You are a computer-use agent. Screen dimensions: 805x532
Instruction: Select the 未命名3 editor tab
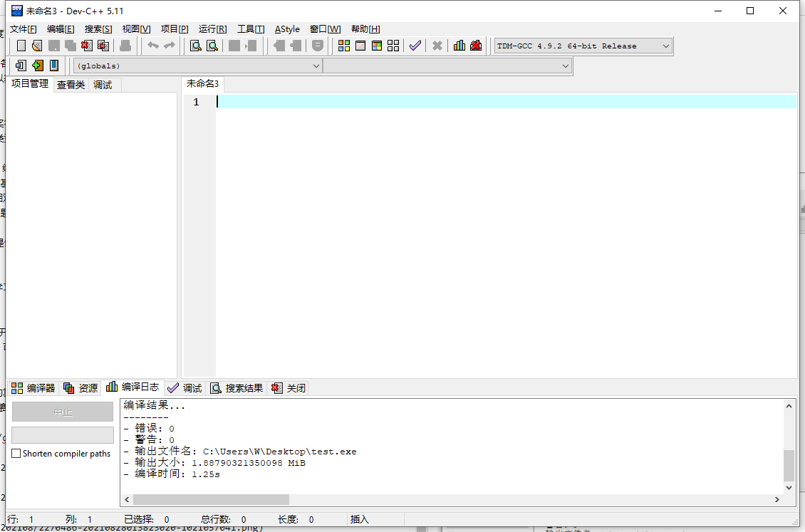(x=202, y=83)
